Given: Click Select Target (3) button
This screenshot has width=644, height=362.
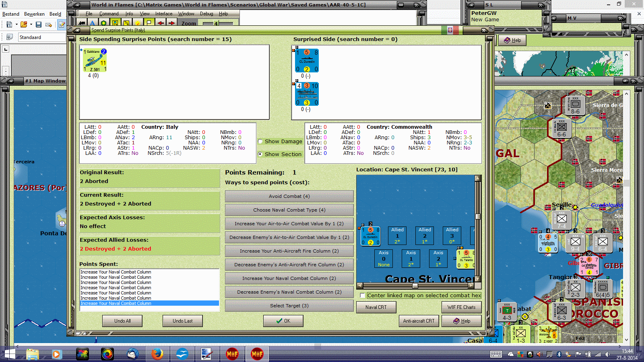Looking at the screenshot, I should point(289,306).
